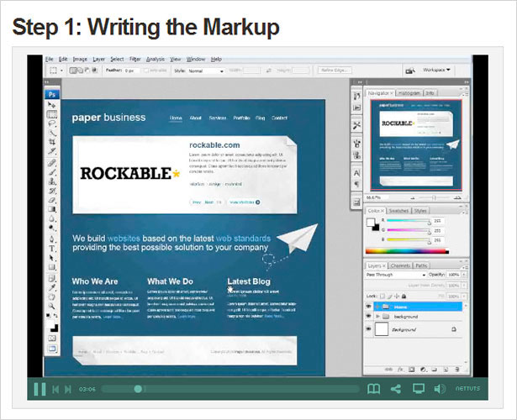This screenshot has height=420, width=517.
Task: Click the share icon in player bar
Action: (x=396, y=389)
